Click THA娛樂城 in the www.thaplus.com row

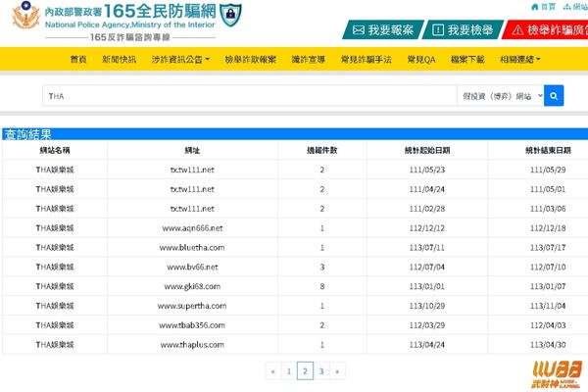(55, 345)
